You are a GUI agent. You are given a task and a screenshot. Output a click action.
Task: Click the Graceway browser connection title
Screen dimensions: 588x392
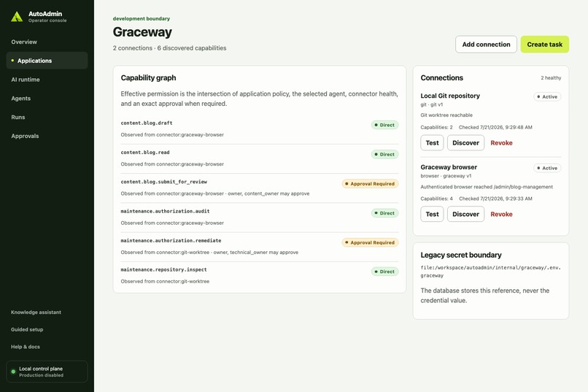point(449,167)
